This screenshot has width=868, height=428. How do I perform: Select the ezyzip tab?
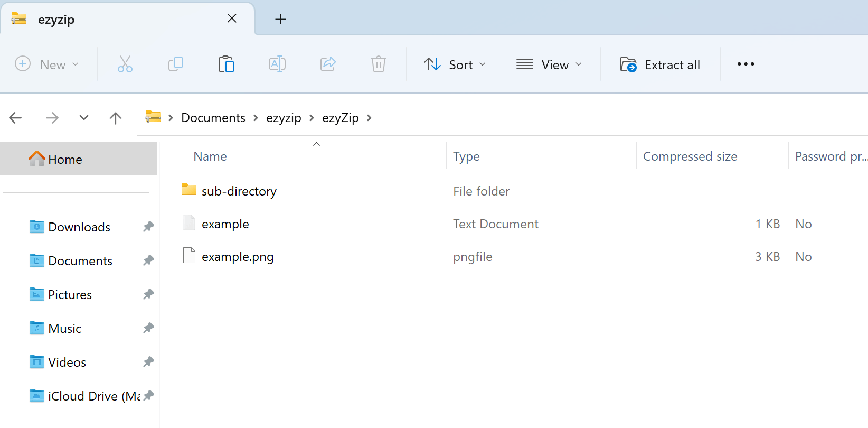pos(127,19)
